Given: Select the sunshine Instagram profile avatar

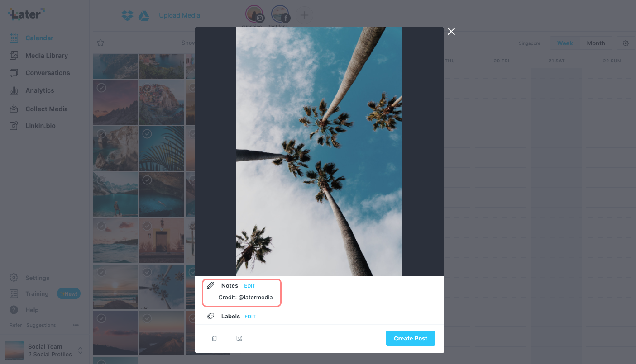Looking at the screenshot, I should pyautogui.click(x=254, y=14).
